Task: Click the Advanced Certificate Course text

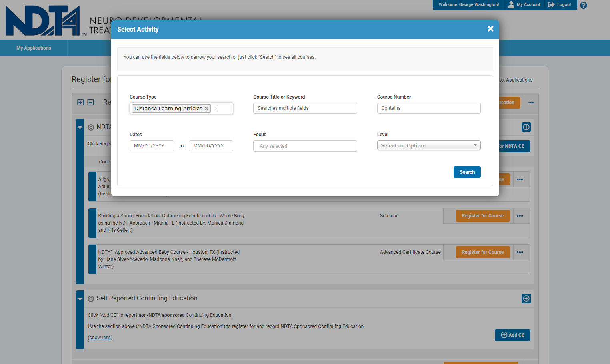Action: 410,252
